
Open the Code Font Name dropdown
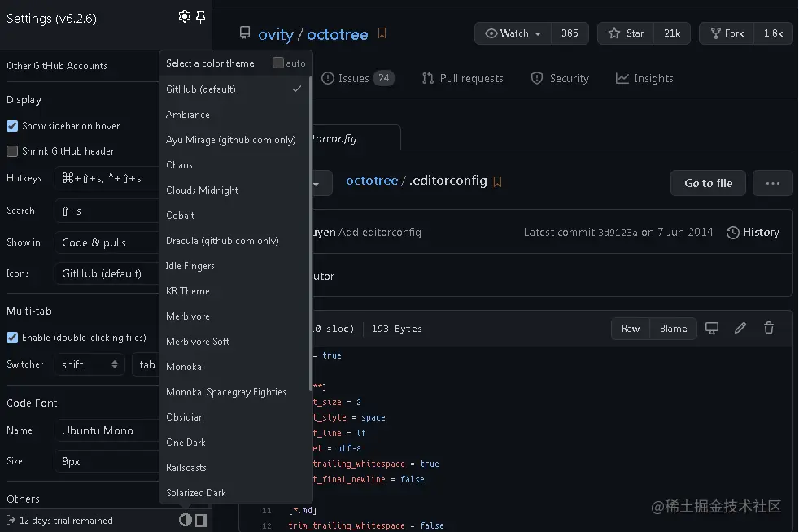click(107, 430)
